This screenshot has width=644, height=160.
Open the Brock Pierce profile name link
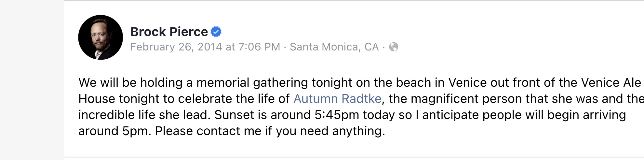[169, 32]
